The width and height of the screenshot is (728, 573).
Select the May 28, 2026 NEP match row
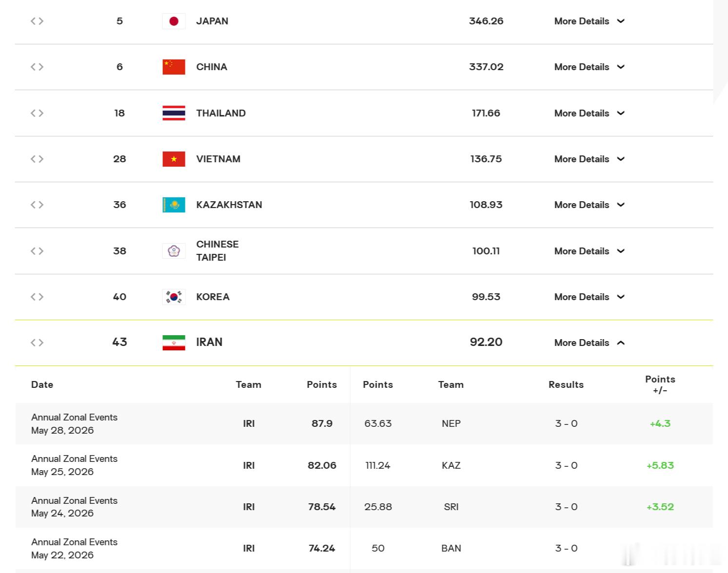[x=364, y=423]
